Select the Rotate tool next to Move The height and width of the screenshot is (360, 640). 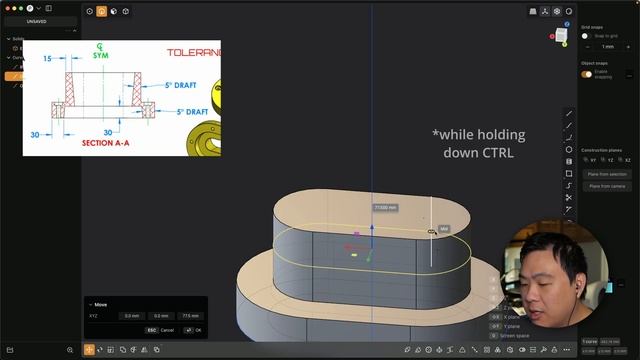[x=100, y=349]
